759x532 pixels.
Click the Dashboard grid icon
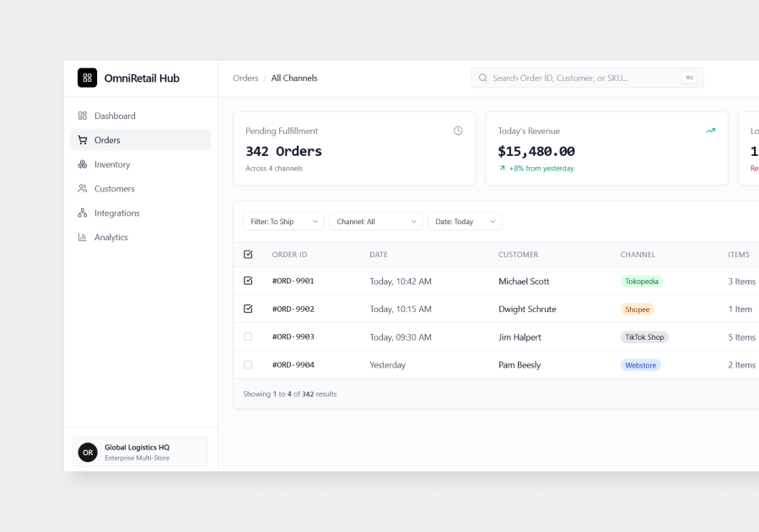83,116
